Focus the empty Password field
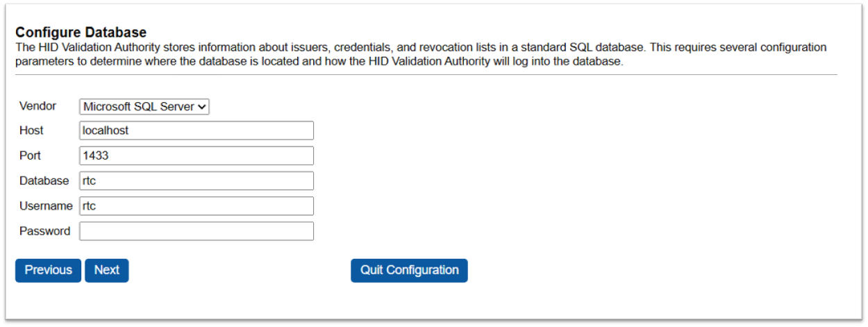 point(197,231)
